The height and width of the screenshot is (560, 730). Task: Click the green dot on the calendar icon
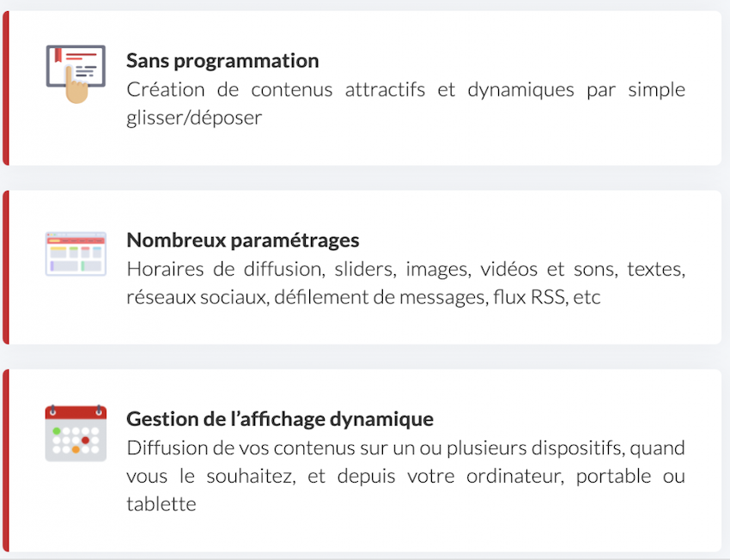point(57,431)
